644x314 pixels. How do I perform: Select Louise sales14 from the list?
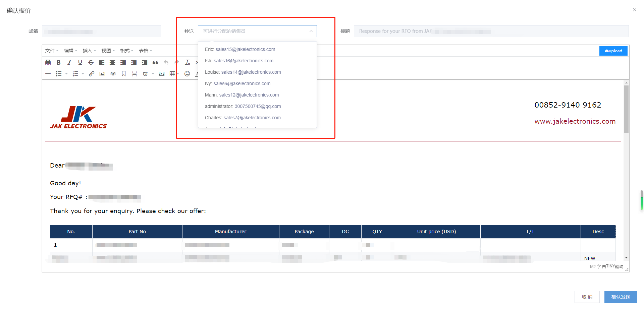[243, 72]
